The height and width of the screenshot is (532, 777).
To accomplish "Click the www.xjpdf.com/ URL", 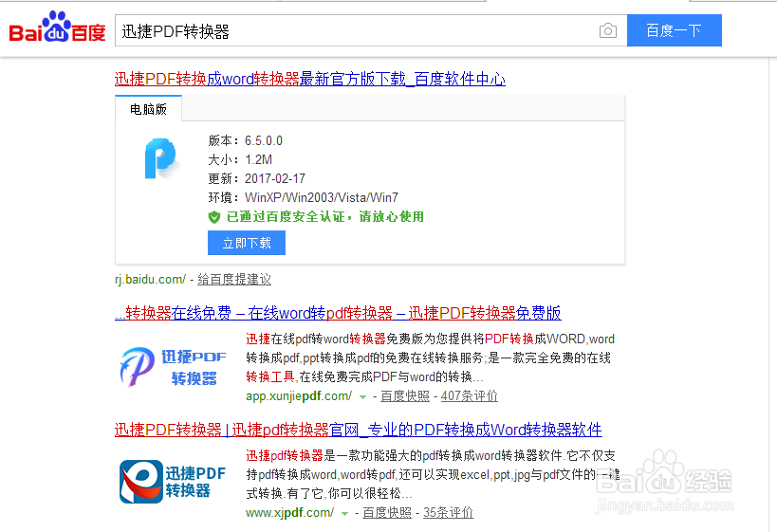I will point(289,513).
